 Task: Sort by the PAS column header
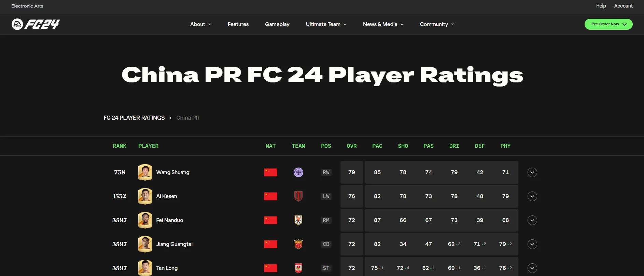tap(429, 146)
